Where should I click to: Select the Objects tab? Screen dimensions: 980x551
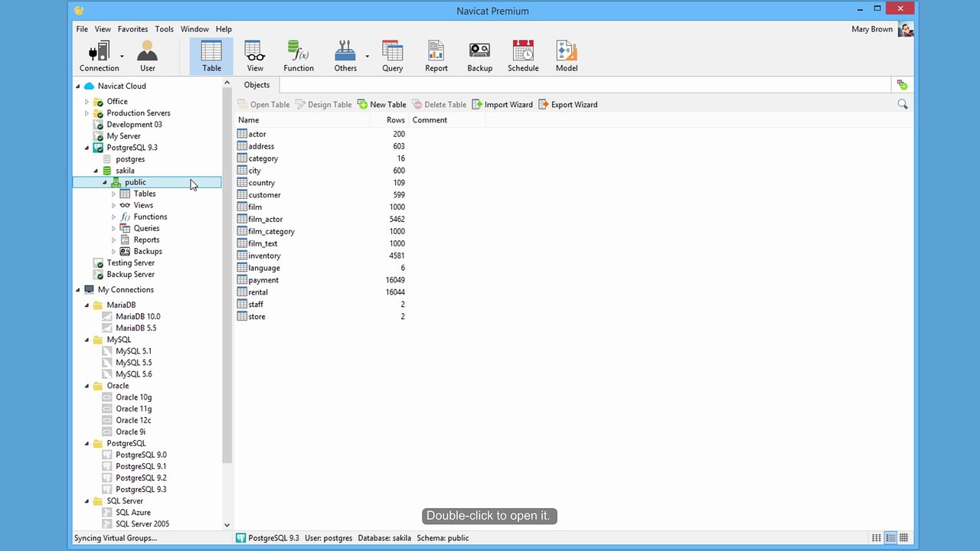click(256, 85)
